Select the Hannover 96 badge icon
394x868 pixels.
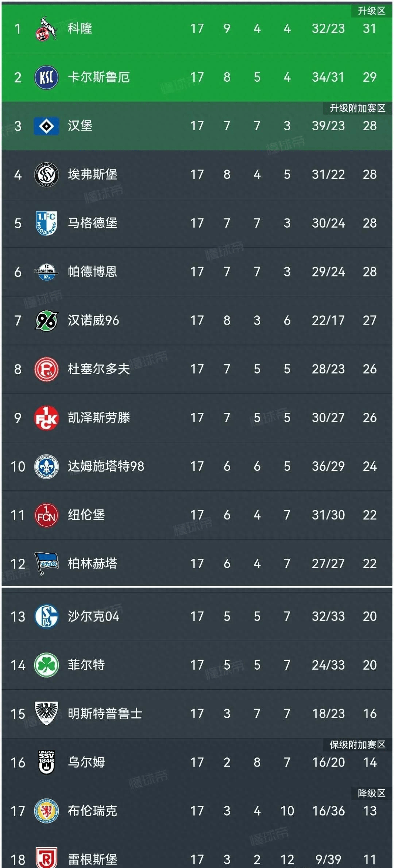pos(47,320)
